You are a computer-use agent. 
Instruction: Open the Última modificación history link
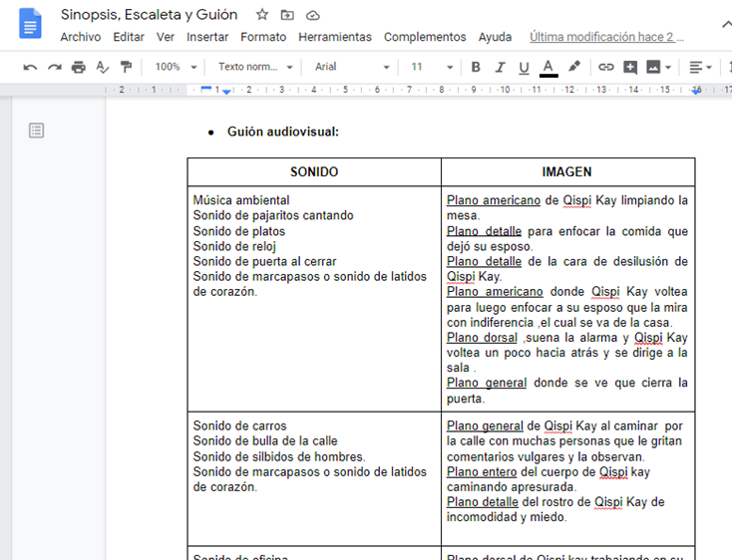pos(606,37)
